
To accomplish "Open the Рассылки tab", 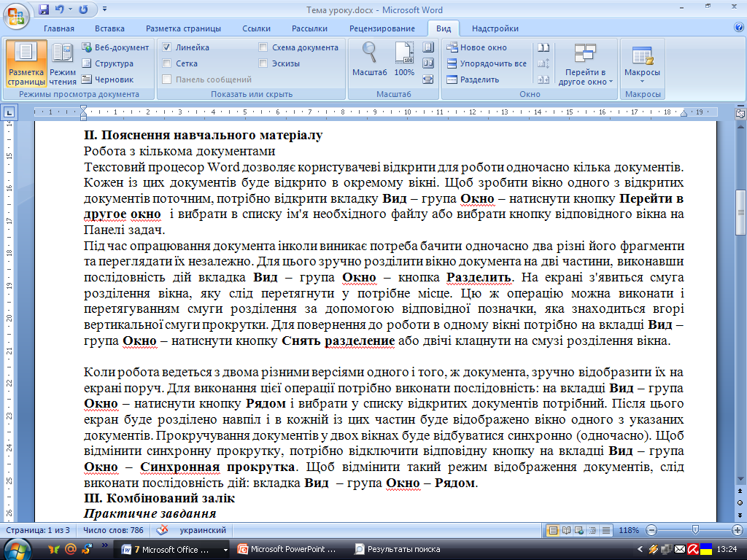I will tap(309, 28).
